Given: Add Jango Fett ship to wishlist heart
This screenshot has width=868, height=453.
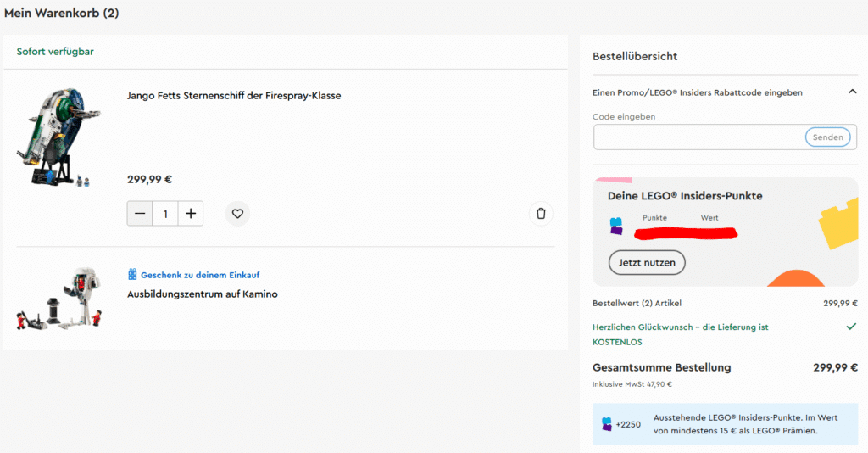Looking at the screenshot, I should [237, 214].
